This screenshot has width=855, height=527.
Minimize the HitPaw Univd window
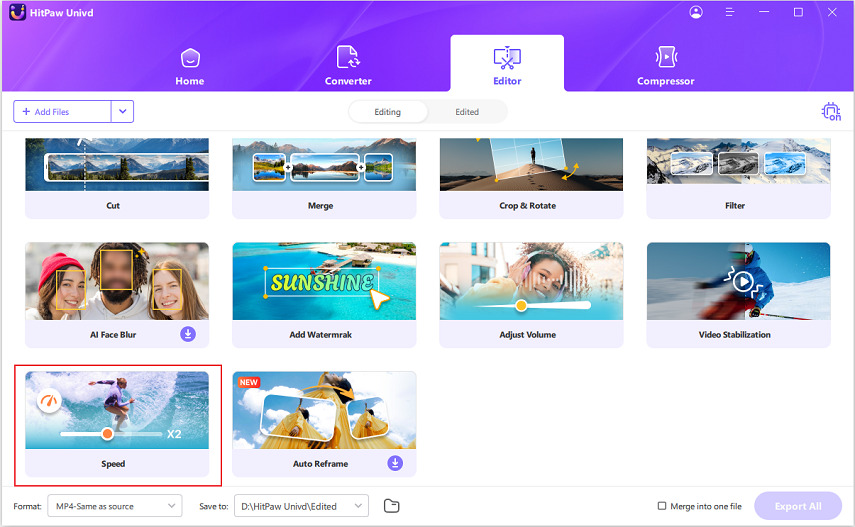(764, 12)
